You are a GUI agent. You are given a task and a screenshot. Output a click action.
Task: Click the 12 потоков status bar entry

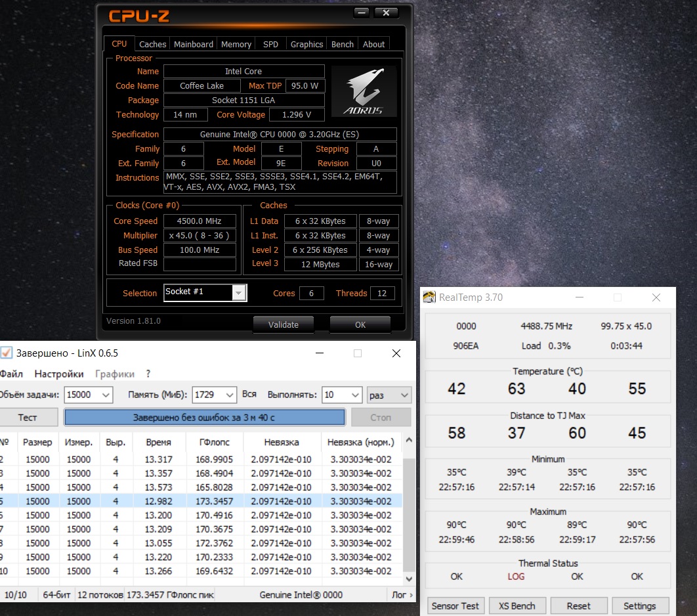(100, 594)
